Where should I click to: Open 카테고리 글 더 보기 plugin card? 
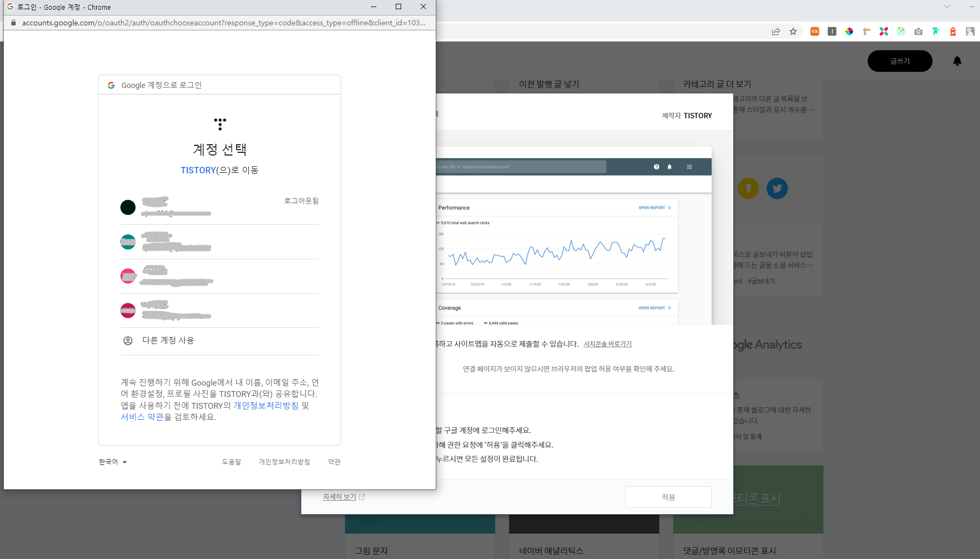(x=717, y=84)
